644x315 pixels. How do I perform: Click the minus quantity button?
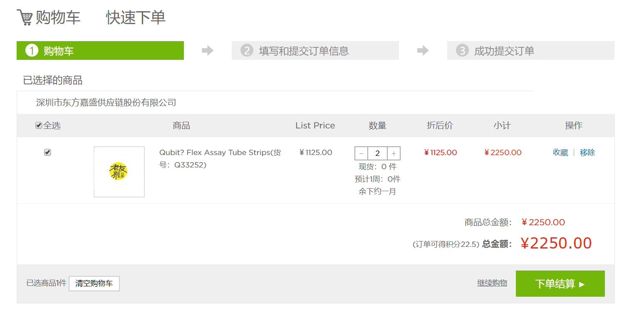click(361, 153)
